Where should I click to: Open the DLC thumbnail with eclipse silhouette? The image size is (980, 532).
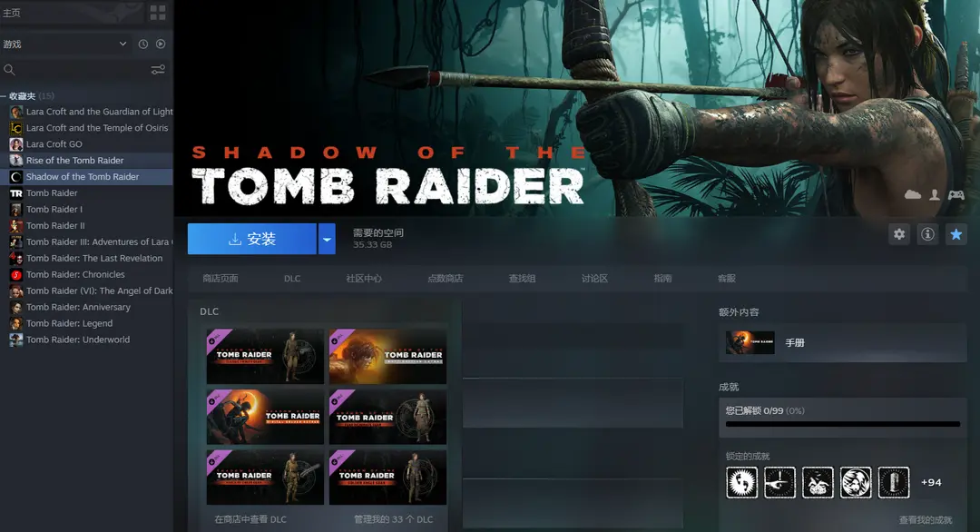click(265, 417)
